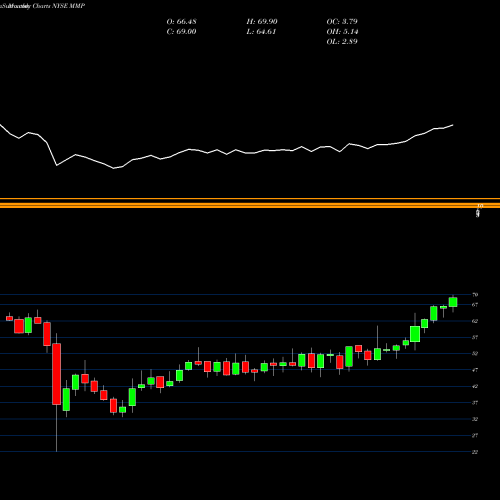The width and height of the screenshot is (500, 500).
Task: Select the close value 'C: 69.00'
Action: [x=181, y=32]
